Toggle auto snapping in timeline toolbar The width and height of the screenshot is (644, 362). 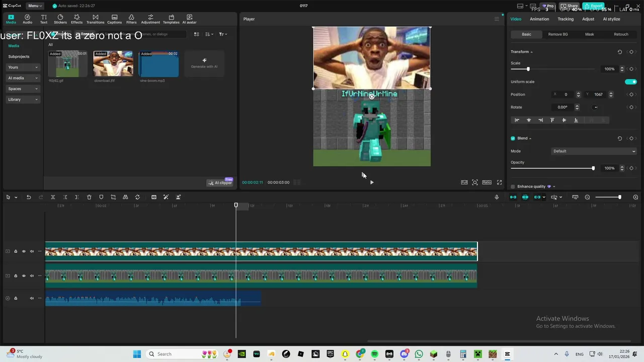[525, 197]
